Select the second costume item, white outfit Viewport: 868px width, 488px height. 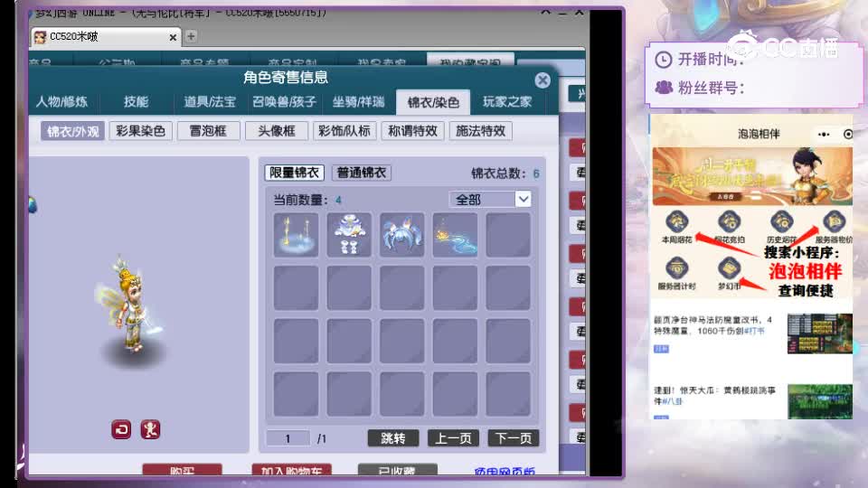coord(349,235)
